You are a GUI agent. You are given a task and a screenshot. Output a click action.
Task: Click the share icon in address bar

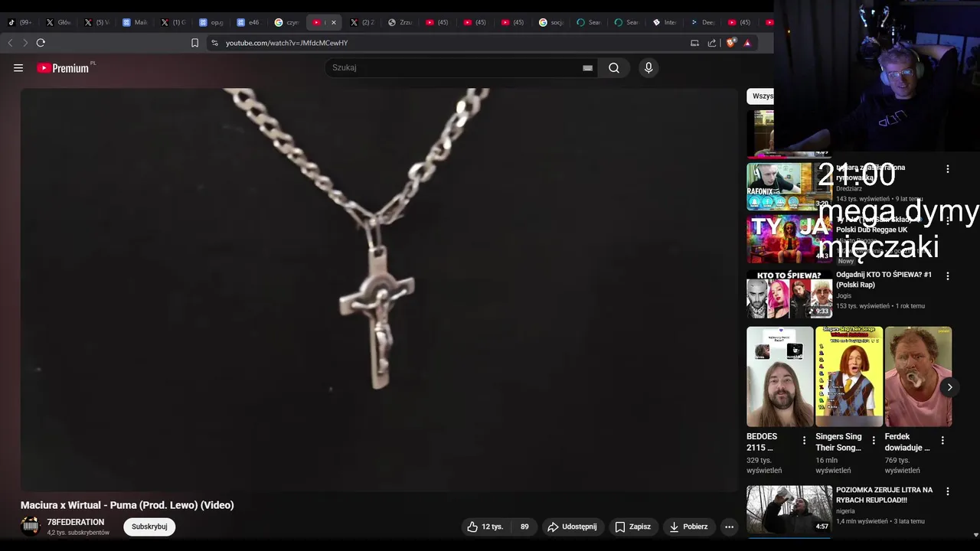coord(712,43)
